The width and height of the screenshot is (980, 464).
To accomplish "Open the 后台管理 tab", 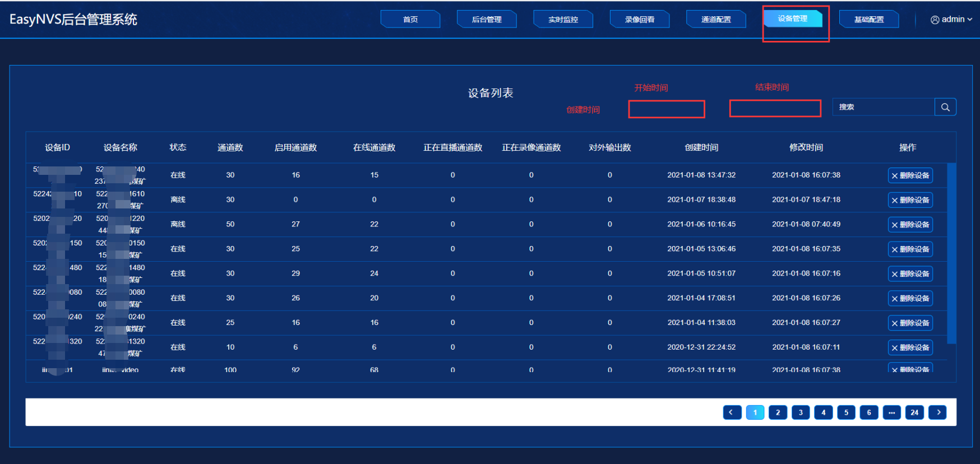I will 487,20.
